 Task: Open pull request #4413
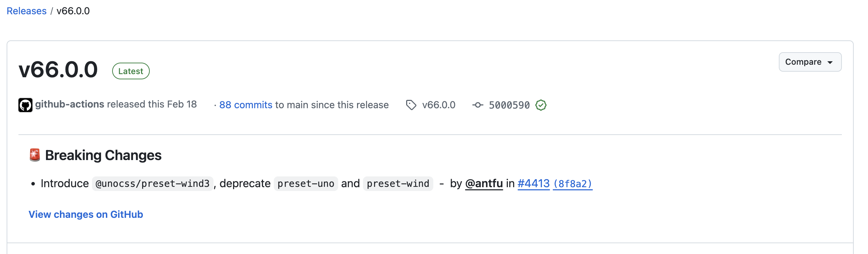534,183
